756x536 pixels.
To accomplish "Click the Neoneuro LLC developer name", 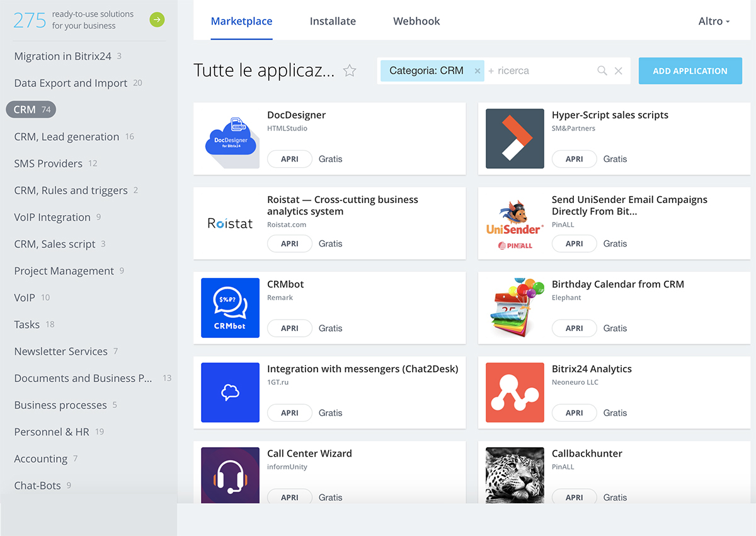I will pos(575,382).
